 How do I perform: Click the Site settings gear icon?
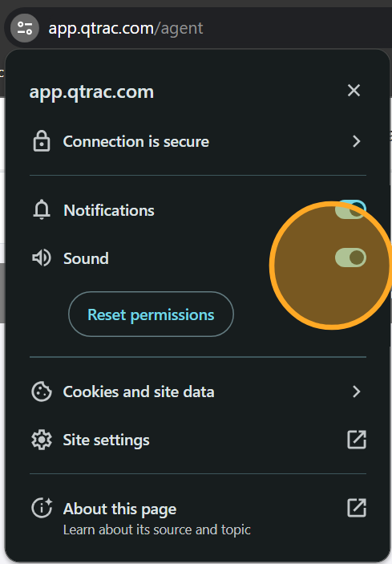42,440
